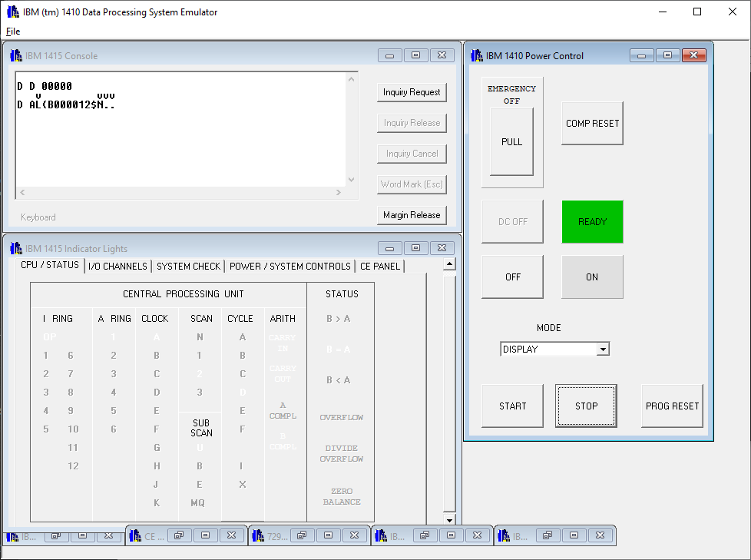Open the SYSTEM CHECK tab

188,267
